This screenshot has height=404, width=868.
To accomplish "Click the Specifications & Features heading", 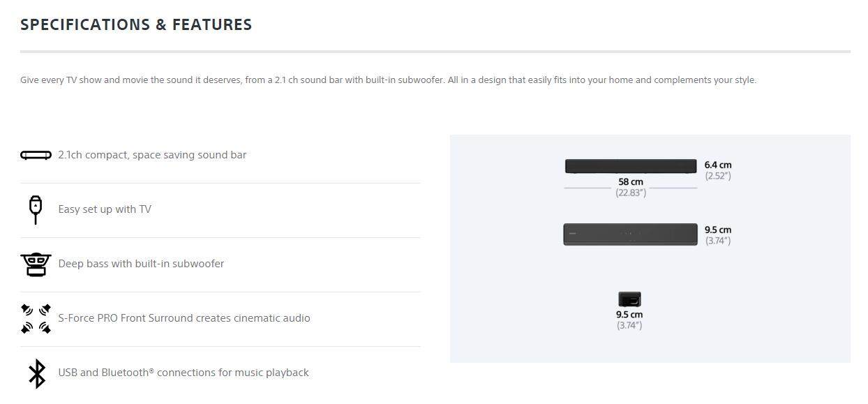I will [136, 24].
